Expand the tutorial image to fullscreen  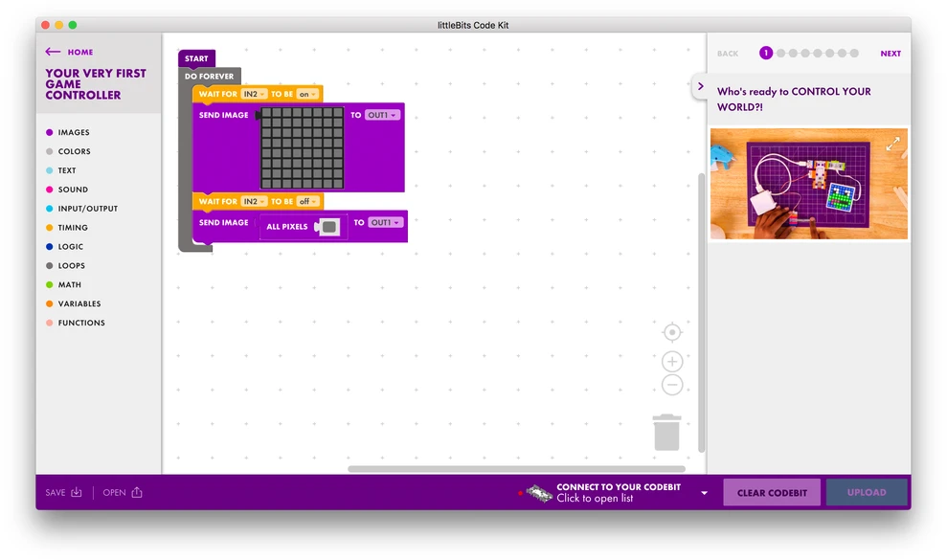[893, 144]
